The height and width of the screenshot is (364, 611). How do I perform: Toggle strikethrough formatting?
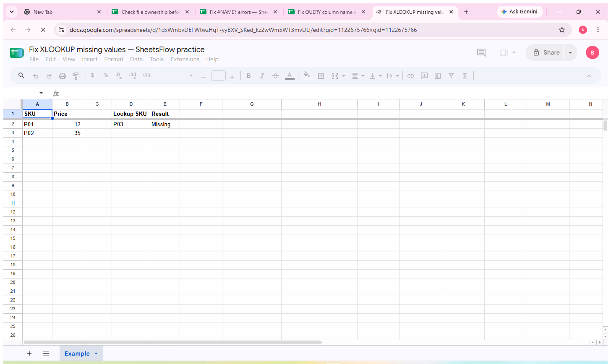tap(276, 76)
